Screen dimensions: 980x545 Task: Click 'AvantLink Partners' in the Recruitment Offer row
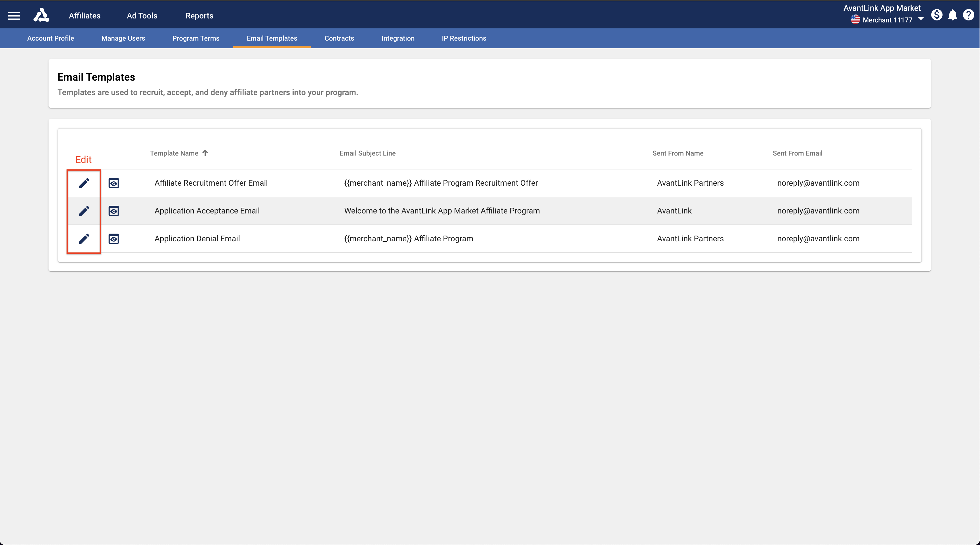tap(690, 183)
